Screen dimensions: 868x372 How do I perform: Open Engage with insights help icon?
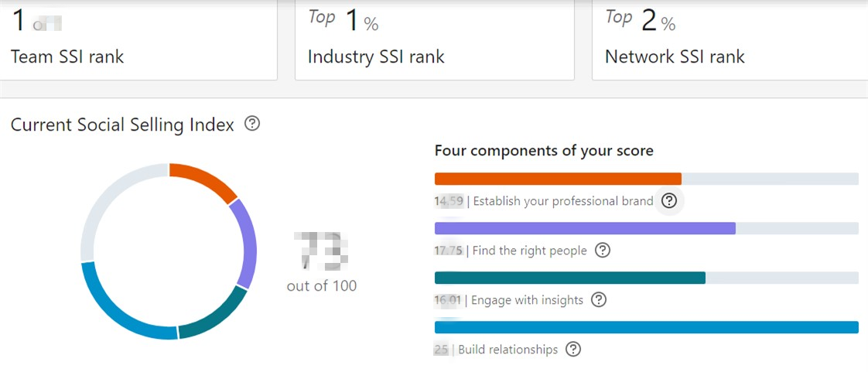599,300
